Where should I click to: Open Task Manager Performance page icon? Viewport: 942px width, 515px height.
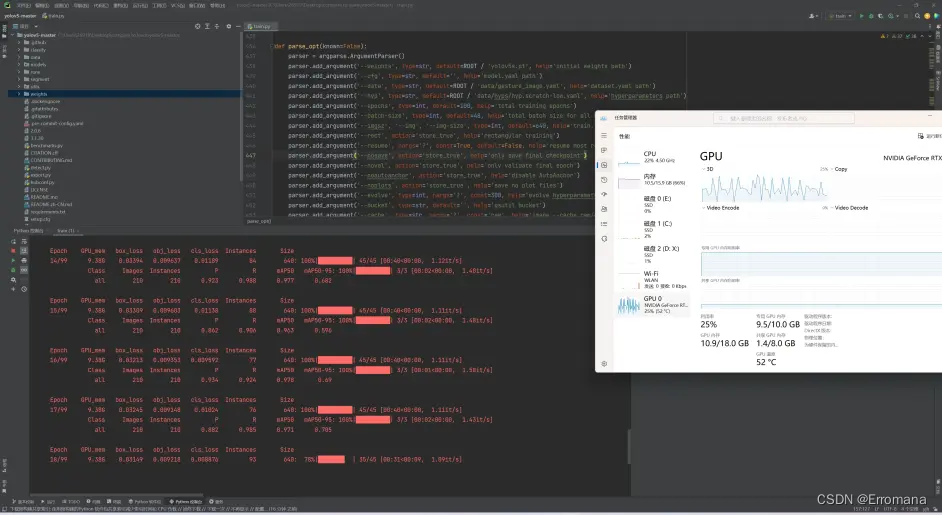coord(604,165)
